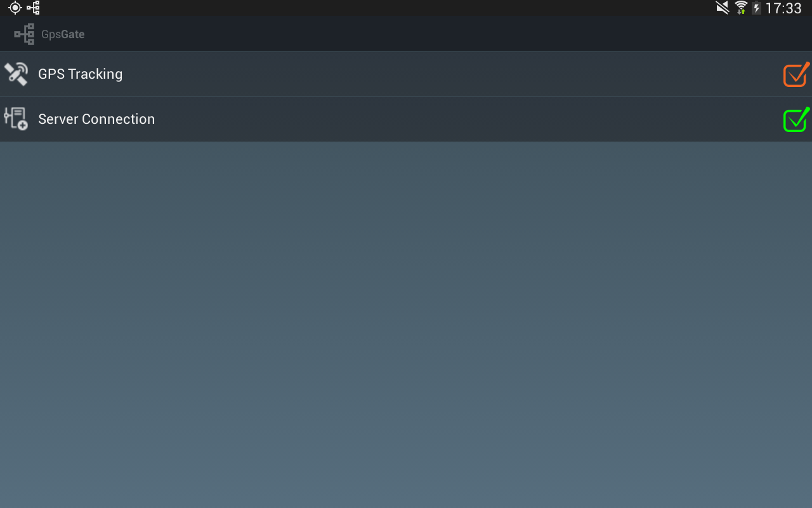Click the empty gray area below the list
Viewport: 812px width, 508px height.
406,324
